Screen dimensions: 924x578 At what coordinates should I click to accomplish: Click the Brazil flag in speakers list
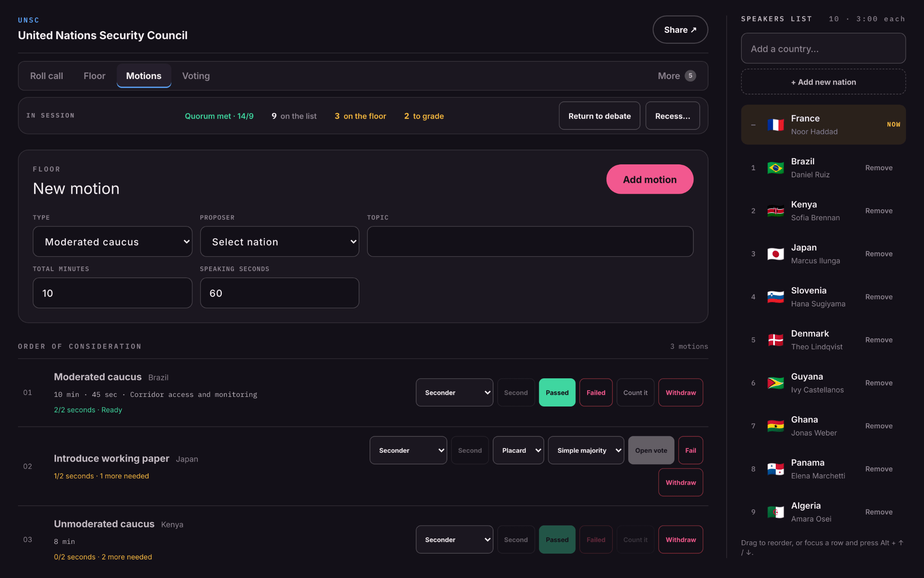pos(775,168)
